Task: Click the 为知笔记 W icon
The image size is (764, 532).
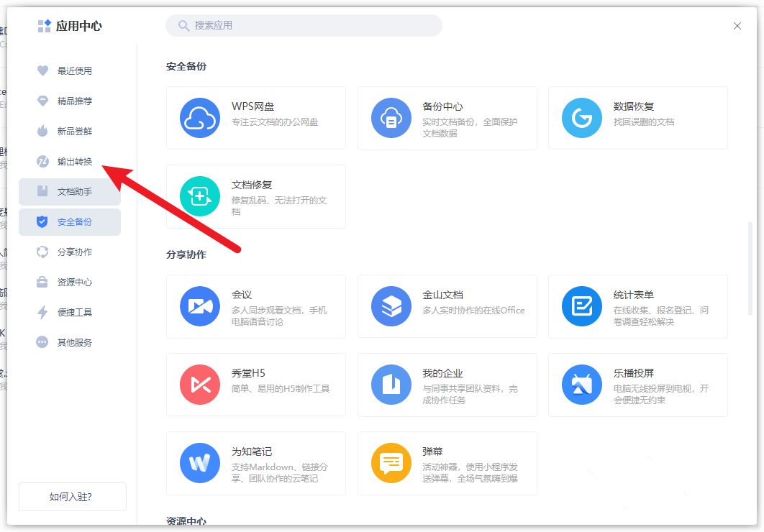Action: [x=200, y=463]
